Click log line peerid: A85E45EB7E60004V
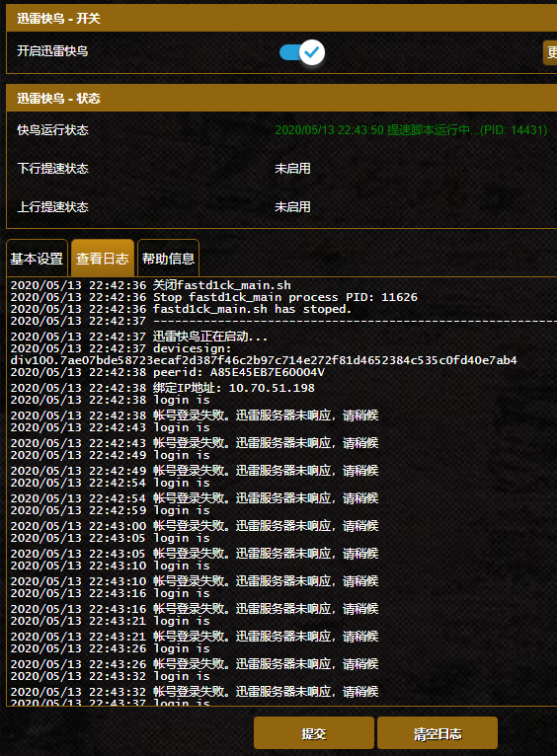Viewport: 557px width, 756px height. [x=167, y=372]
